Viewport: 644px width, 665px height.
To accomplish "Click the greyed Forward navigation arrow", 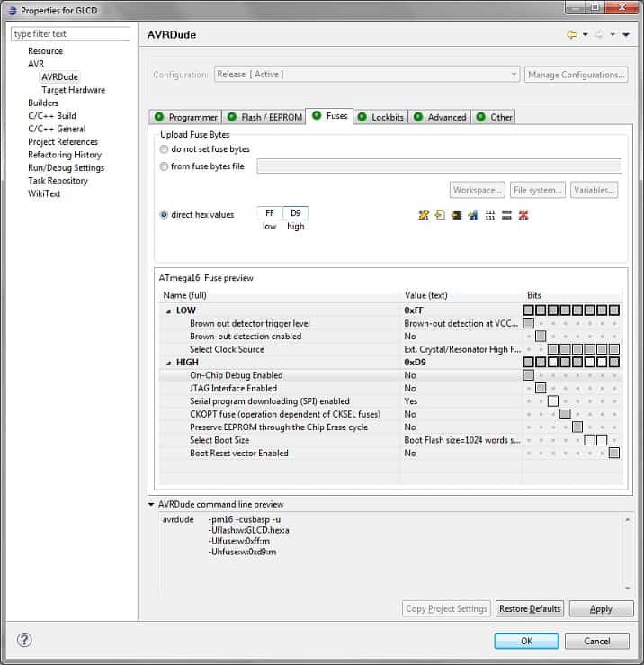I will pos(599,34).
